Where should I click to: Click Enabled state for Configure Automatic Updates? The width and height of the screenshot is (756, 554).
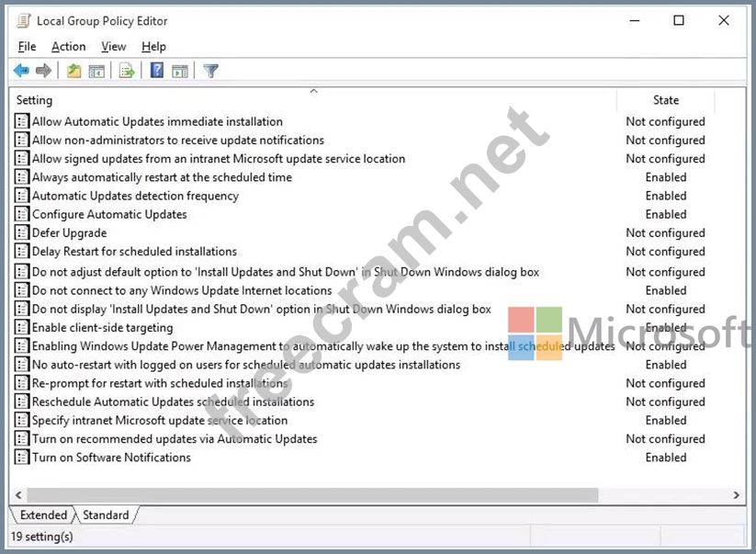pos(666,214)
